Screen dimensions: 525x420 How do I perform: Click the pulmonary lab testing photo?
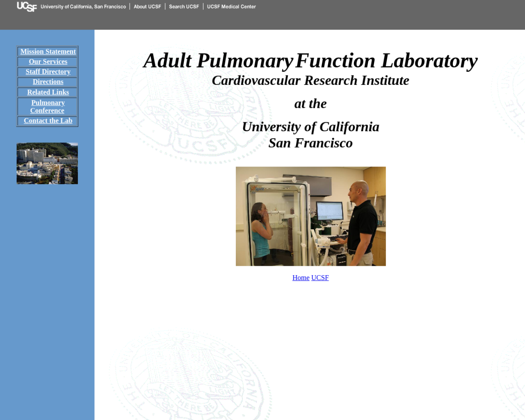(310, 216)
